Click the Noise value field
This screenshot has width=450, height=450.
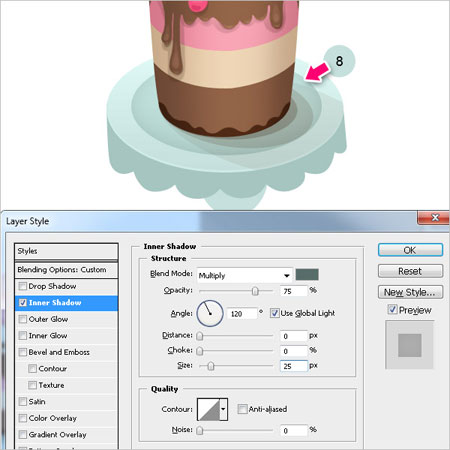pos(294,431)
